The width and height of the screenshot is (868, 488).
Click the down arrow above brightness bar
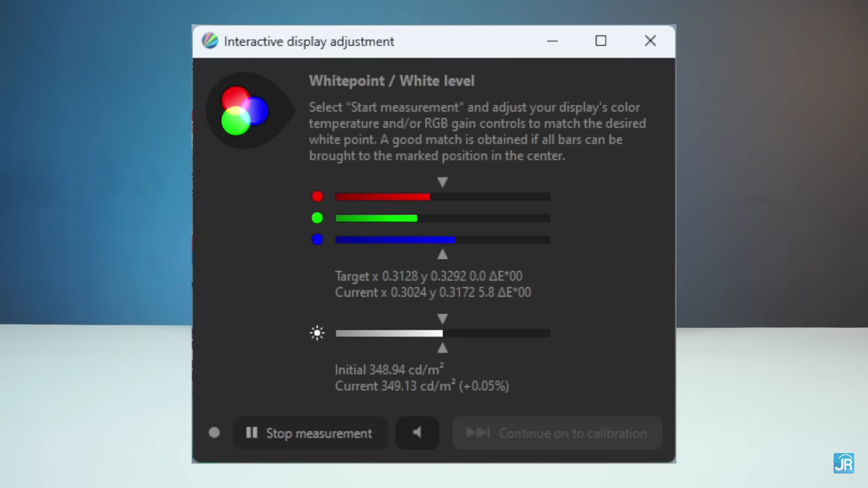[443, 319]
